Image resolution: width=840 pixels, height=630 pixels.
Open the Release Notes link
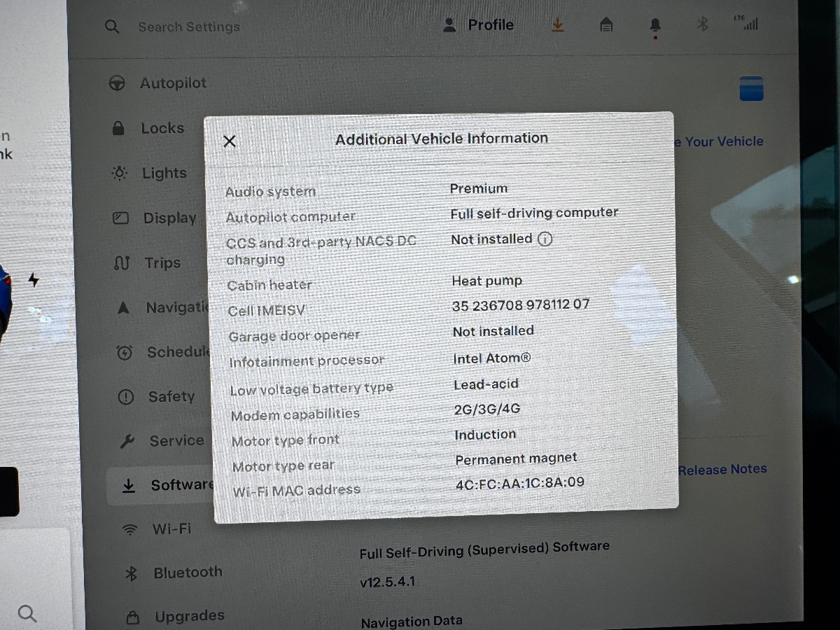pos(722,470)
